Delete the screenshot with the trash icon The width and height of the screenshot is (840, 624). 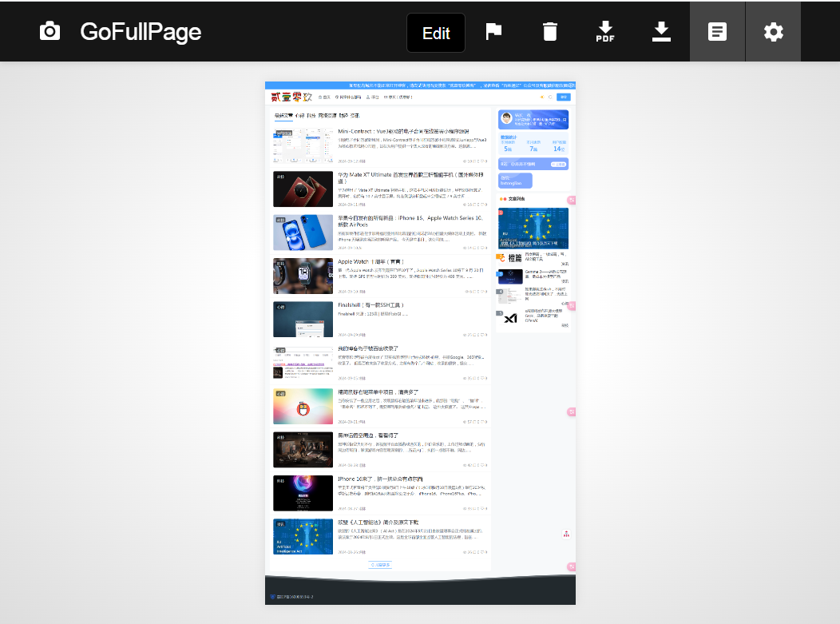(550, 32)
